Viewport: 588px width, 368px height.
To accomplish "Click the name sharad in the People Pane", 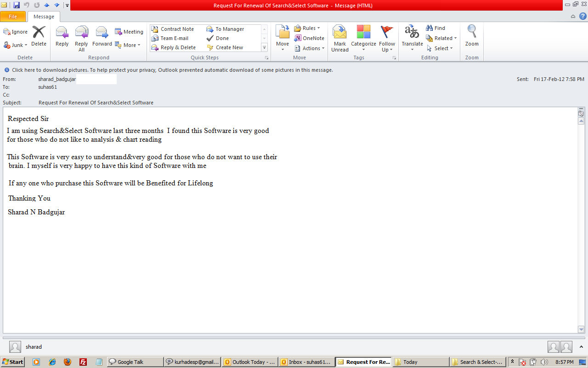I will pos(34,347).
